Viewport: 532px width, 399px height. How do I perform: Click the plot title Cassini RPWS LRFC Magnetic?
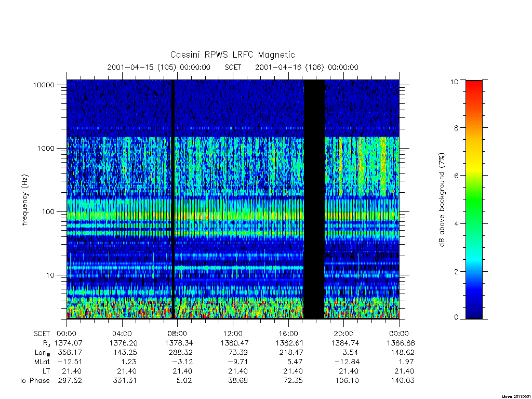click(232, 55)
